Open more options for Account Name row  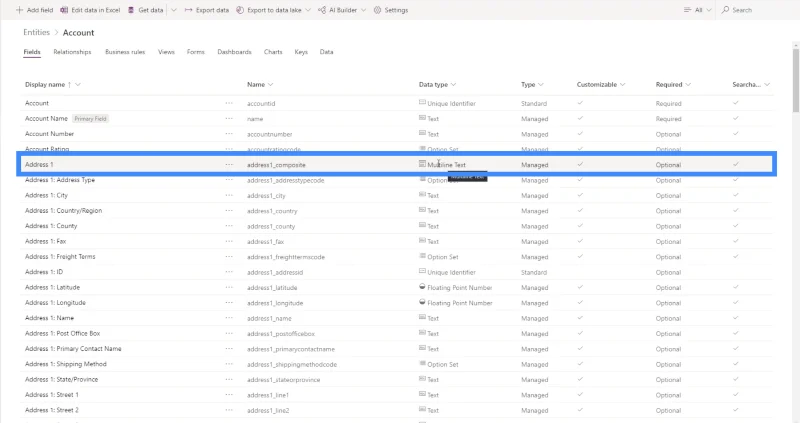pos(229,118)
